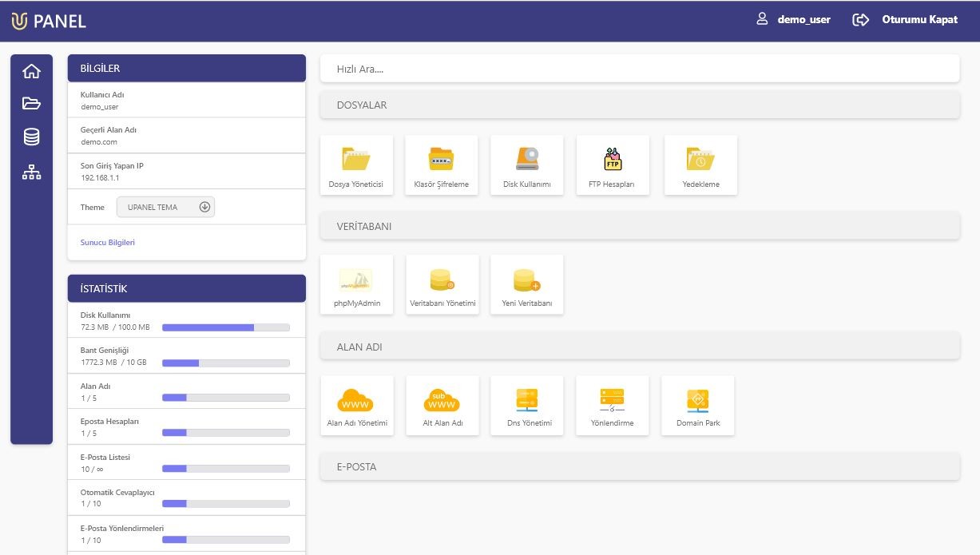The width and height of the screenshot is (980, 555).
Task: Open Klasör Şifreleme folder encryption icon
Action: click(x=442, y=165)
